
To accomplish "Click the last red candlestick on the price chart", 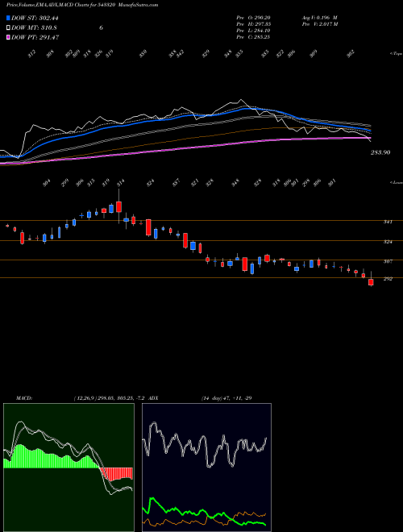I will [371, 282].
